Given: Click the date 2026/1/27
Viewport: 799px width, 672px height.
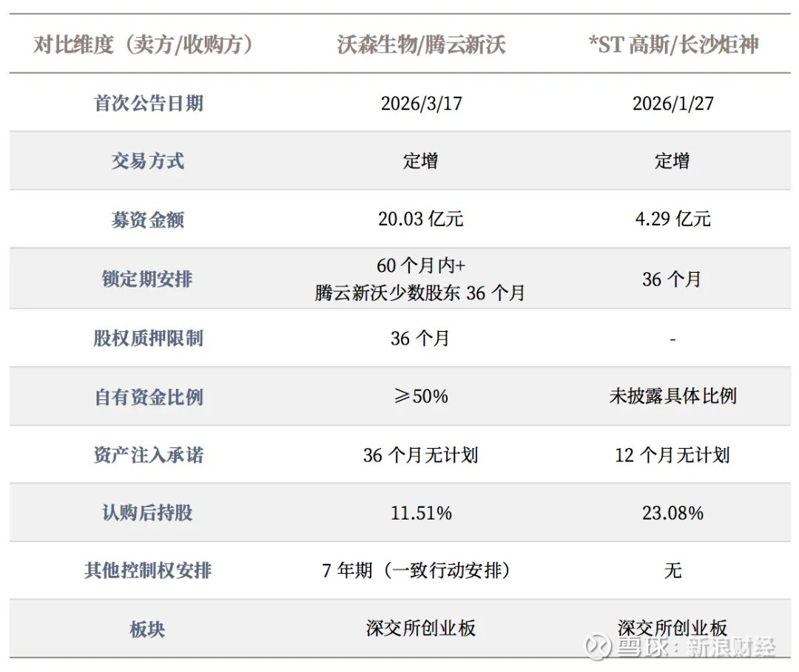Looking at the screenshot, I should [672, 103].
